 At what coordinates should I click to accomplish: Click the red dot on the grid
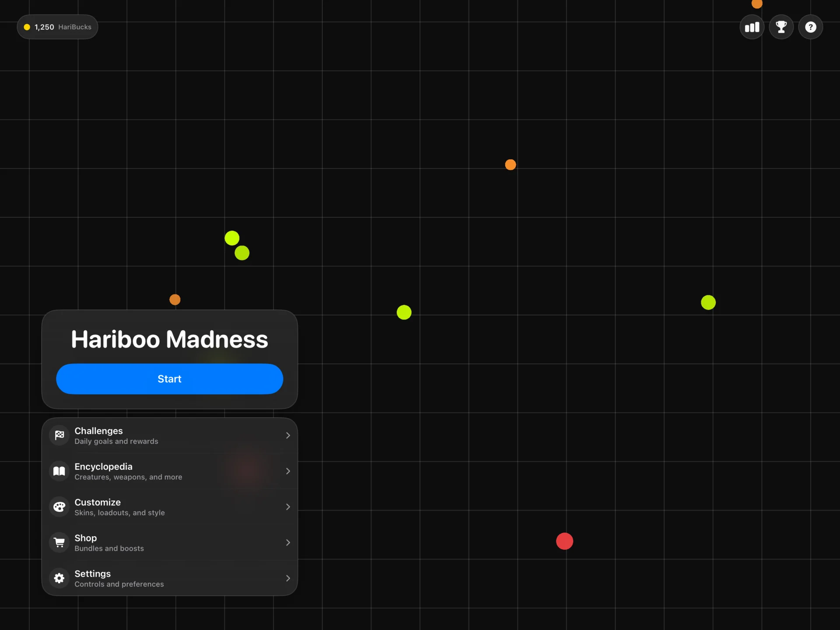pos(564,541)
